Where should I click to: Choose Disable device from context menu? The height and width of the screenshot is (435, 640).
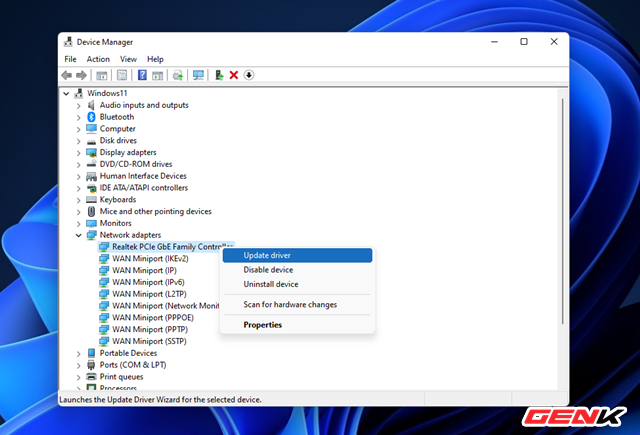point(298,270)
